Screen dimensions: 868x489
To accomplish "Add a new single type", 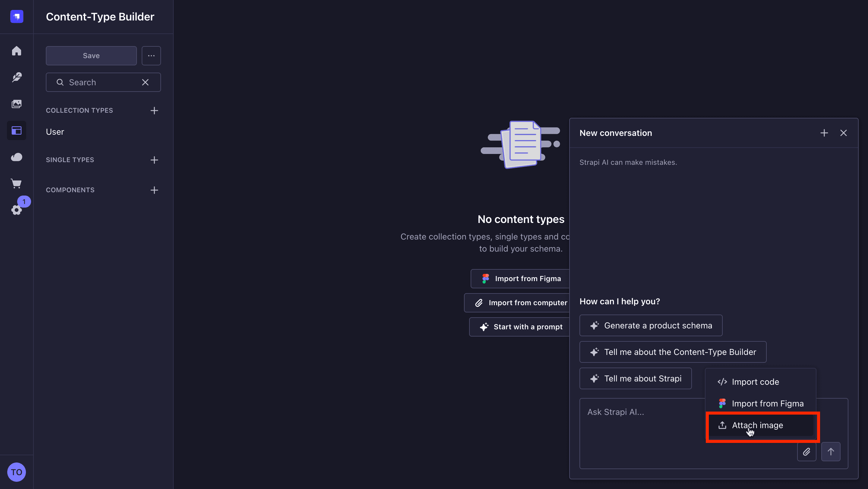I will [x=154, y=160].
